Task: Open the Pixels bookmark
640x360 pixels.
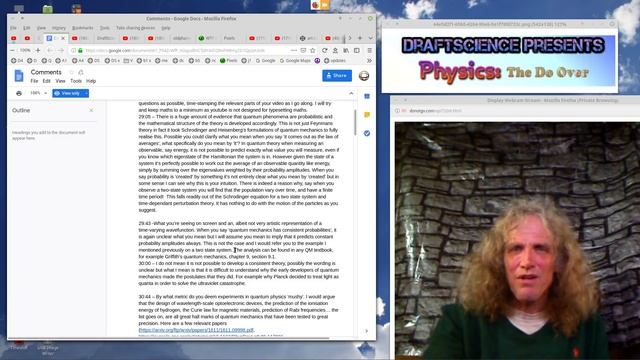Action: pyautogui.click(x=229, y=60)
